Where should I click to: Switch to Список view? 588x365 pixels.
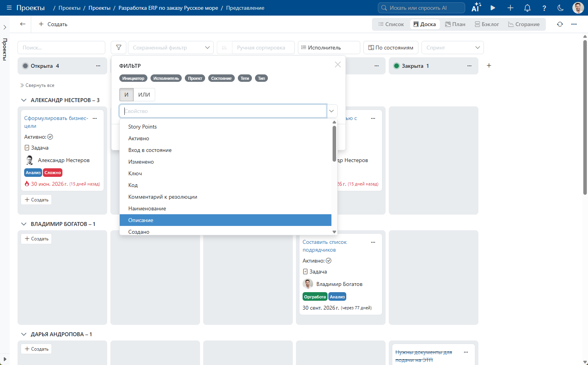pos(391,24)
